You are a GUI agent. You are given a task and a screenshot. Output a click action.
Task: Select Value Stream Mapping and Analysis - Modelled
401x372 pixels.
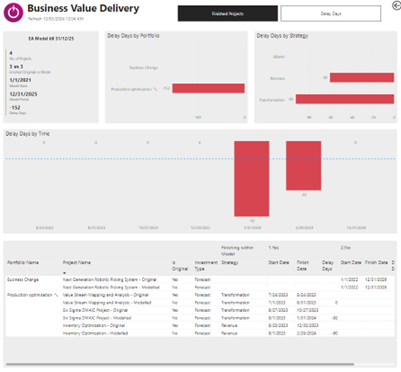click(107, 303)
